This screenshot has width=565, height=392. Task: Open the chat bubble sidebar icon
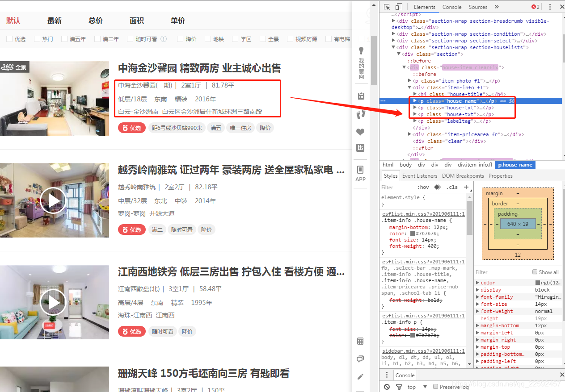(360, 359)
